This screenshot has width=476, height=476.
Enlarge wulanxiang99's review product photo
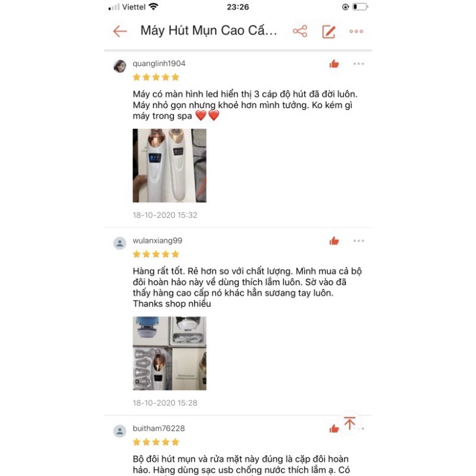pos(169,354)
